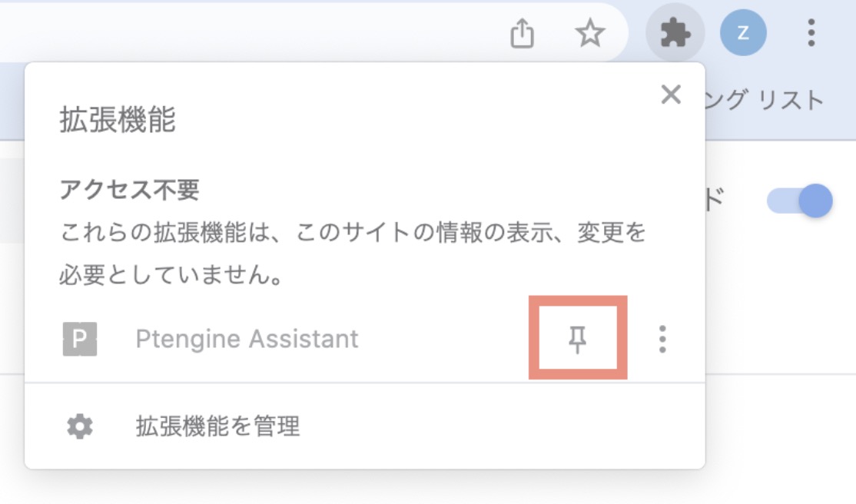Bookmark this page with the star icon

point(590,33)
